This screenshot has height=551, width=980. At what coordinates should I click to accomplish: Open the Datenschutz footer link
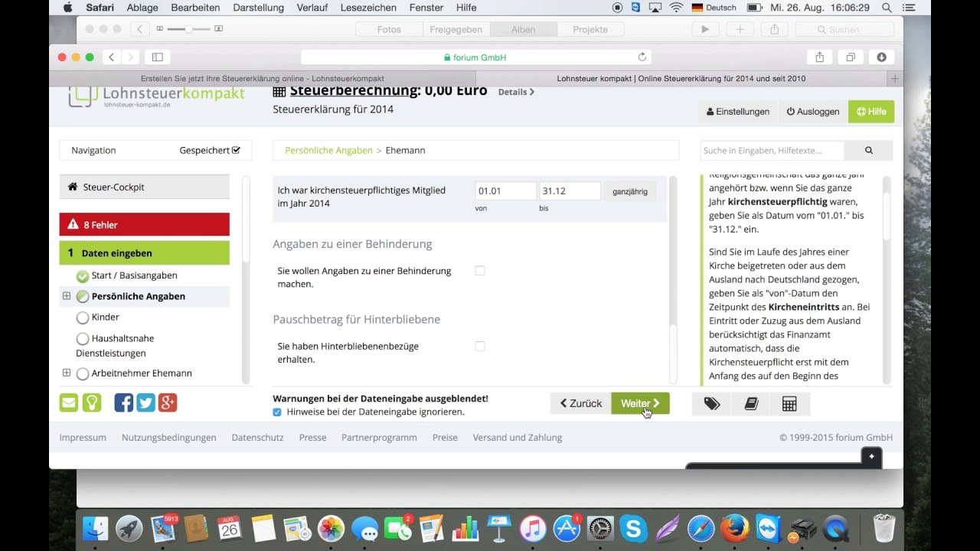click(257, 438)
